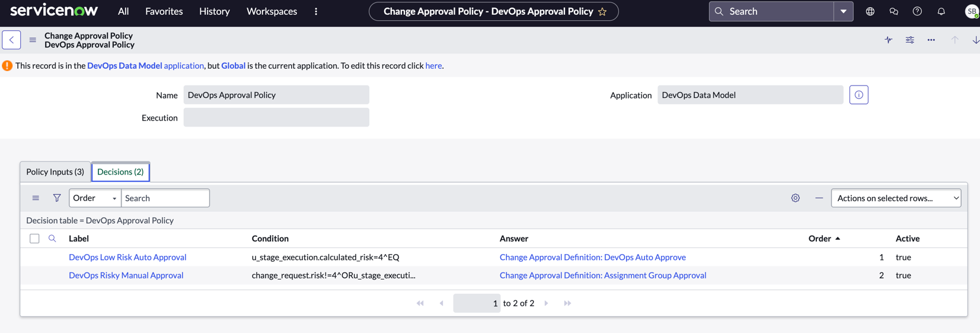980x333 pixels.
Task: Open the globe application scope picker
Action: (x=870, y=11)
